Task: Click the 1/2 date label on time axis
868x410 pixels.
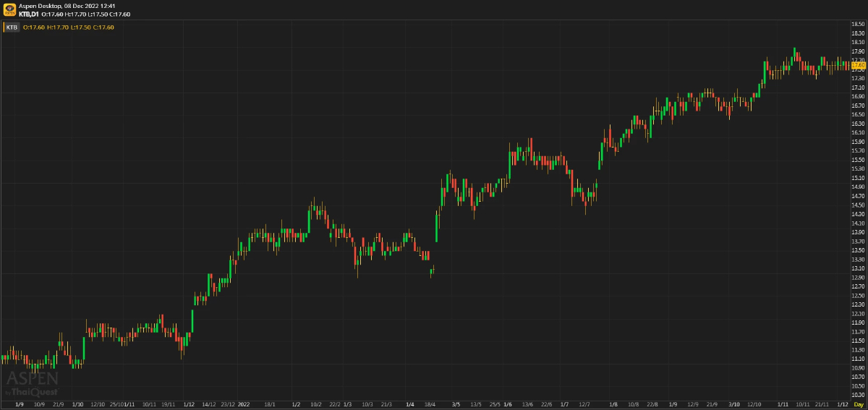Action: [296, 404]
